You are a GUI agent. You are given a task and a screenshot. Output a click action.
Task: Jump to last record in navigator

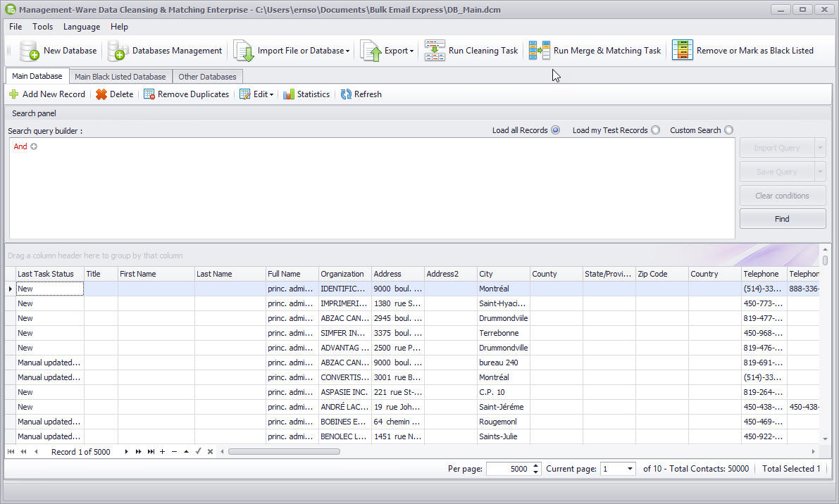pyautogui.click(x=151, y=452)
